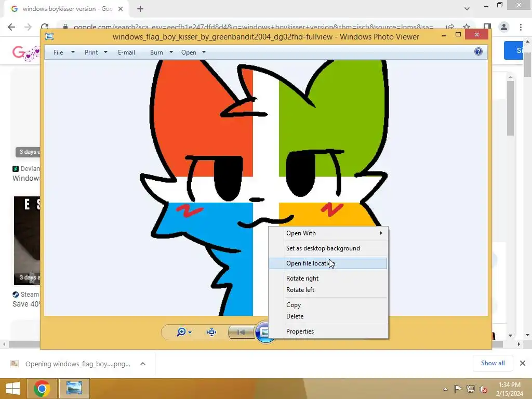
Task: Open the Burn menu
Action: pyautogui.click(x=156, y=52)
